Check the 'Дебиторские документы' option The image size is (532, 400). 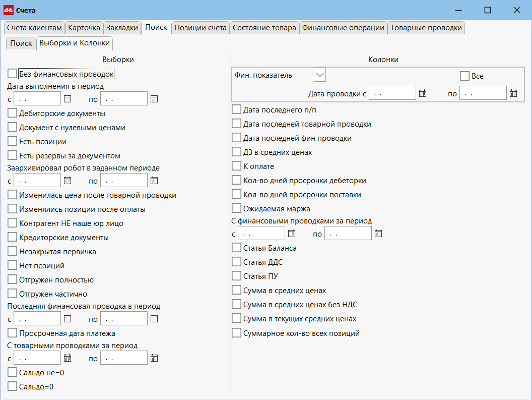click(x=12, y=113)
